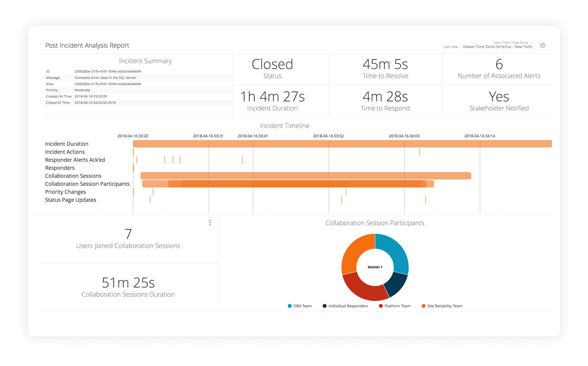Select the Collaboration Sessions timeline bar
This screenshot has height=366, width=588.
(306, 176)
